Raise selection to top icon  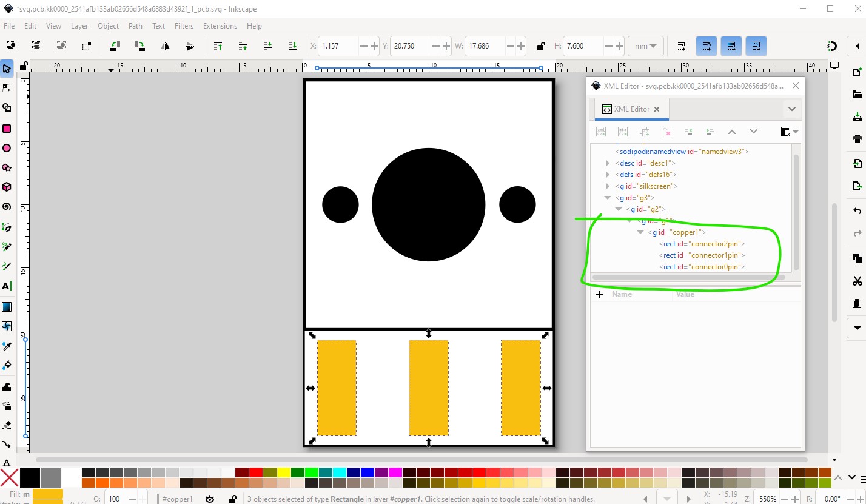coord(218,46)
